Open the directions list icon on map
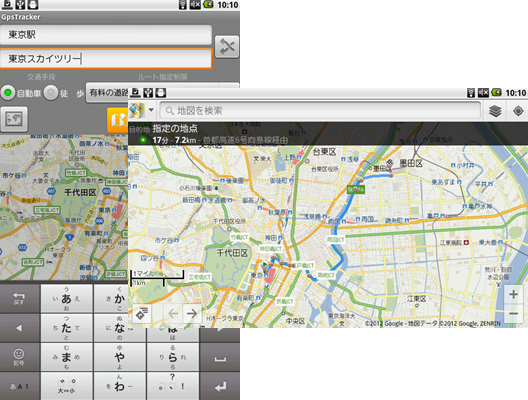 point(142,314)
